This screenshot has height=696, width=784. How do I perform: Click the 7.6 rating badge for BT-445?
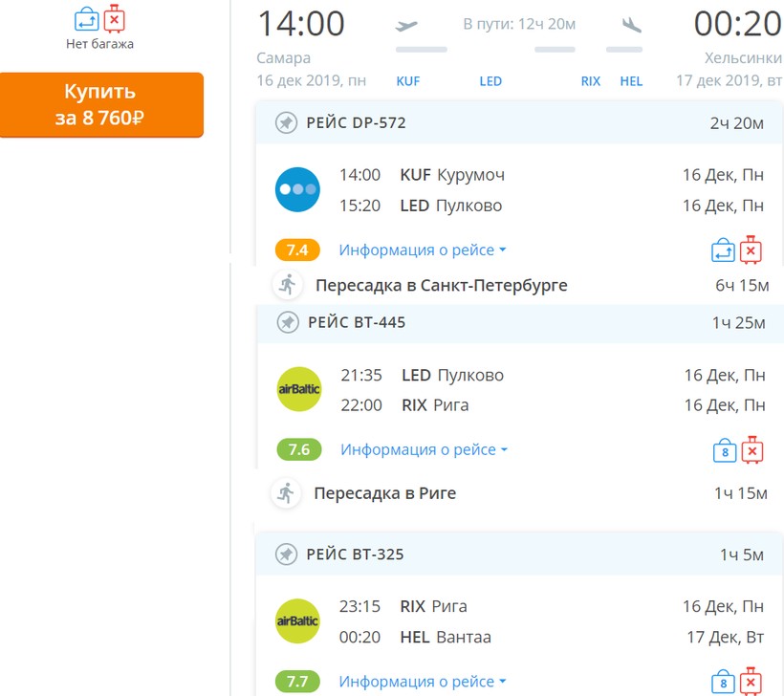coord(299,449)
